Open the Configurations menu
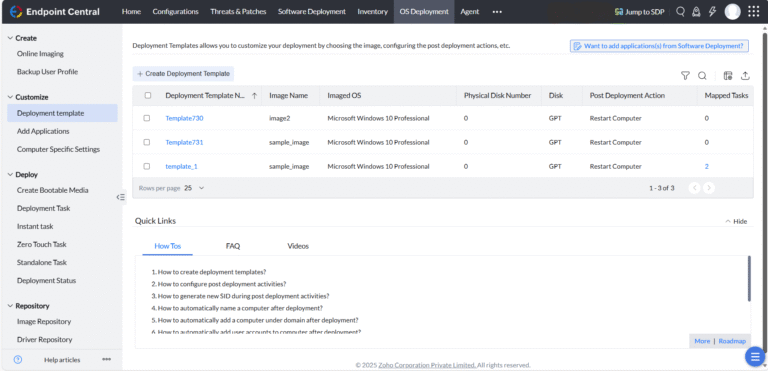768x371 pixels. (x=175, y=12)
